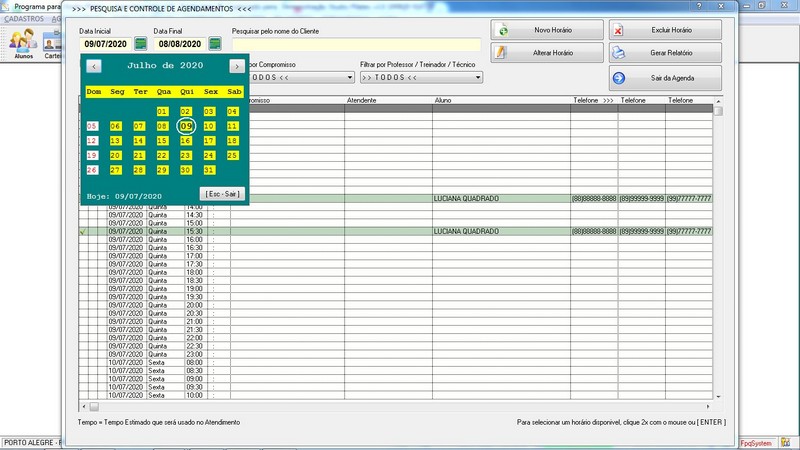Screen dimensions: 800x450
Task: Select day 25 in July calendar
Action: tap(233, 156)
